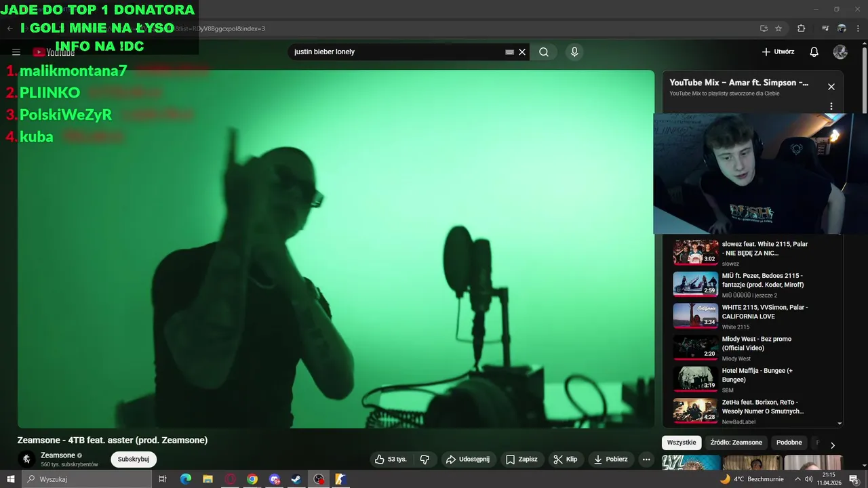
Task: Select the Źródło: Zeamsone filter chip
Action: [x=736, y=443]
